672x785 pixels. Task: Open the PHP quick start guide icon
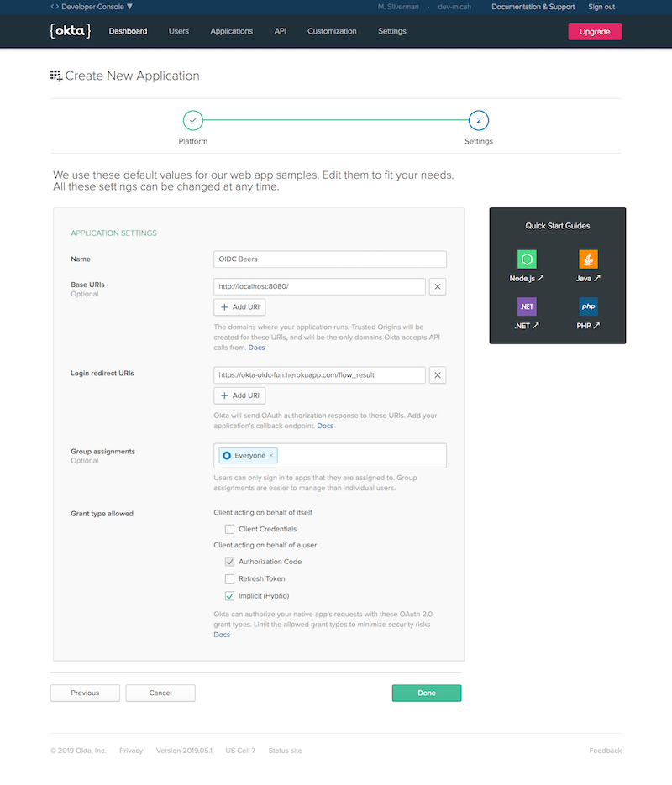[588, 306]
